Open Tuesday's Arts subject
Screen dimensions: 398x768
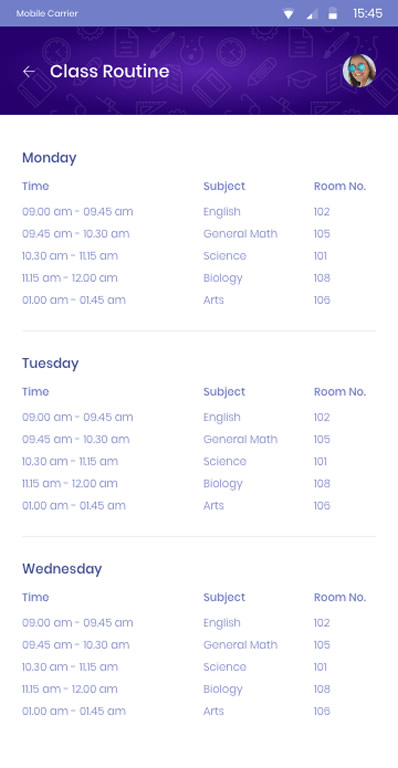coord(213,505)
